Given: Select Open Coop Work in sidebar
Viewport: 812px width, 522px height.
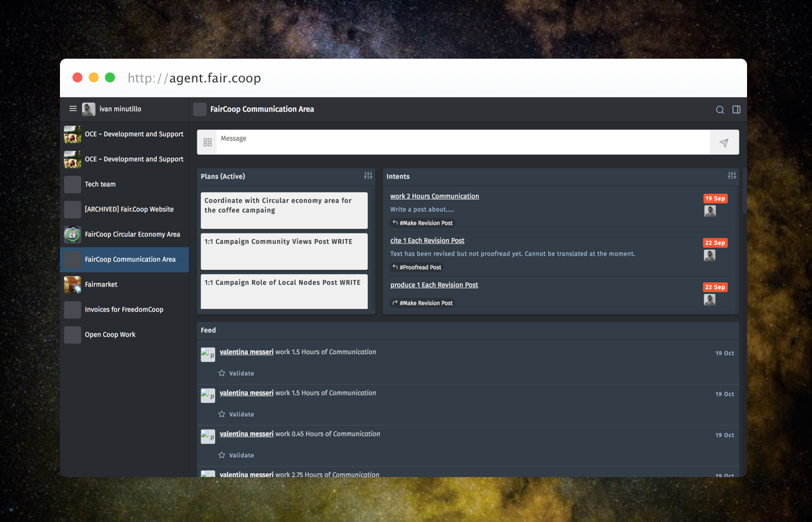Looking at the screenshot, I should pyautogui.click(x=110, y=335).
